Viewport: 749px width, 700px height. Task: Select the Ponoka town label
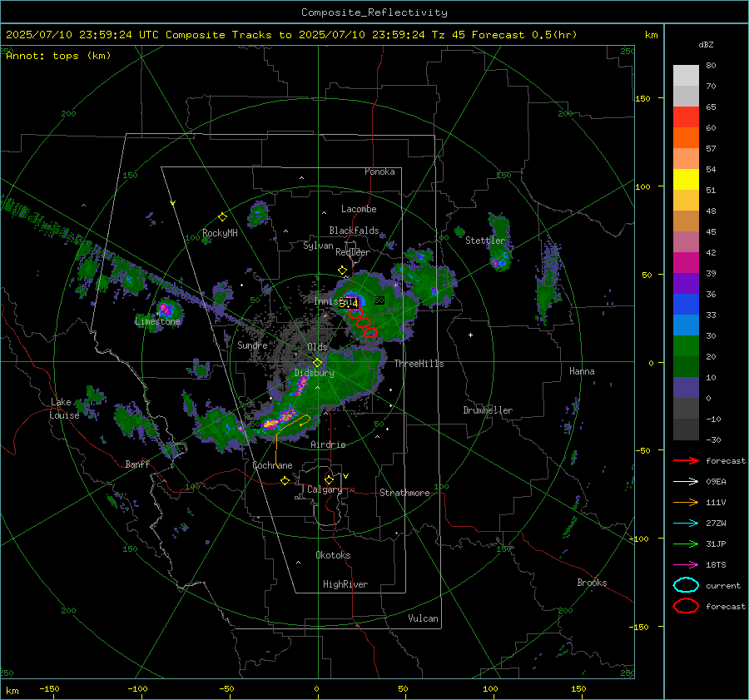[379, 171]
